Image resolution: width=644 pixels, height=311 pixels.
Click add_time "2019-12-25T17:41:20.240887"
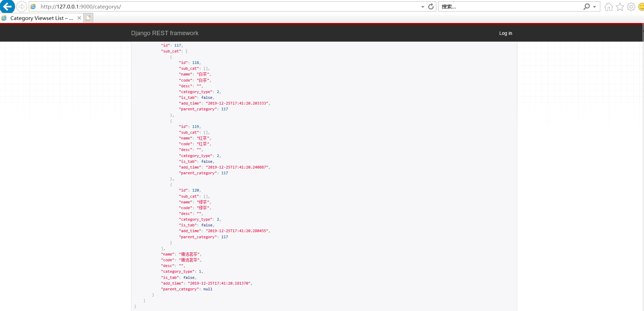[x=237, y=167]
